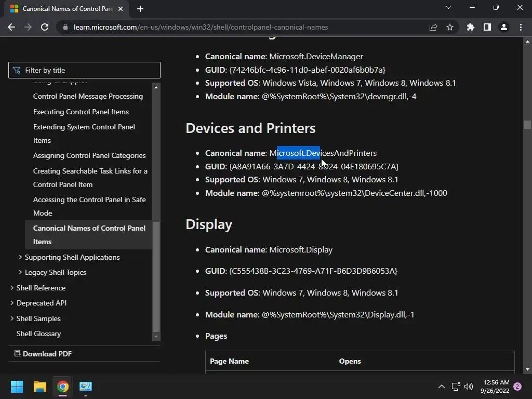Click the Opens table header
This screenshot has width=532, height=399.
coord(350,362)
